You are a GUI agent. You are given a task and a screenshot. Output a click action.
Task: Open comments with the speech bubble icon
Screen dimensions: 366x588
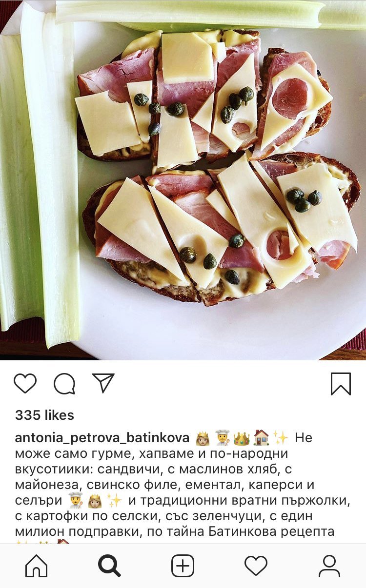tap(64, 384)
